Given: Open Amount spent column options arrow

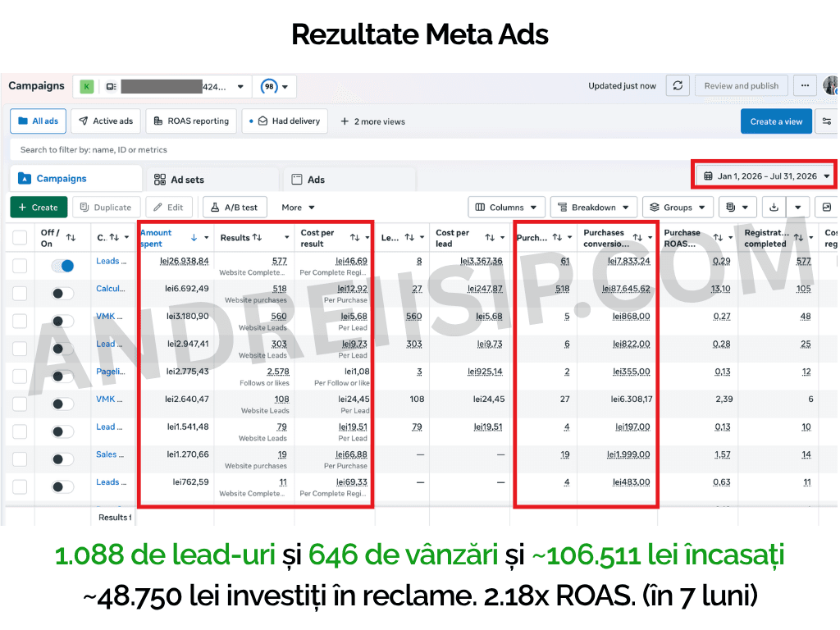Looking at the screenshot, I should click(206, 237).
